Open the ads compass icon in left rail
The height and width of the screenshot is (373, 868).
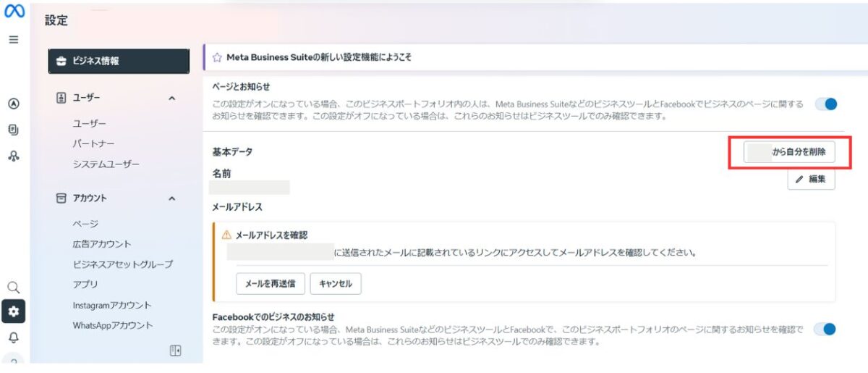(x=14, y=104)
